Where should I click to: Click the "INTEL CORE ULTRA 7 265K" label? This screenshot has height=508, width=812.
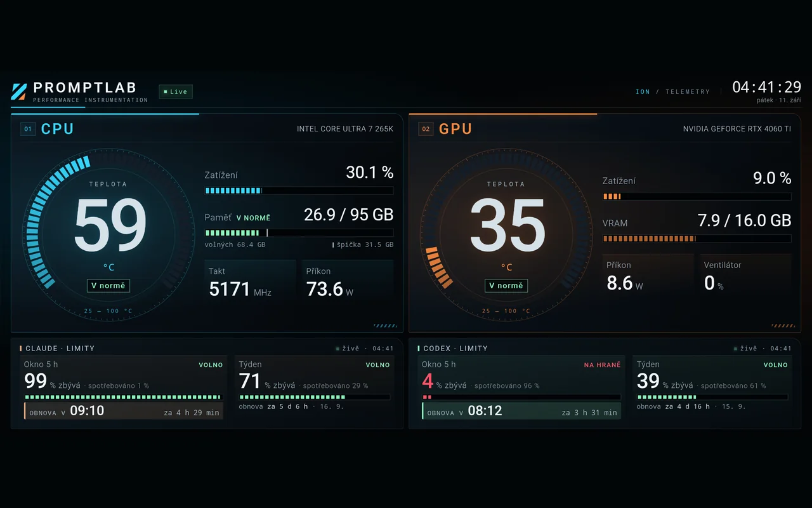[345, 129]
